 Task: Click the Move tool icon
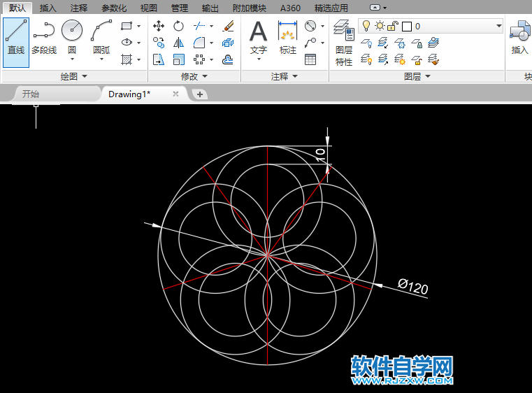[x=159, y=26]
